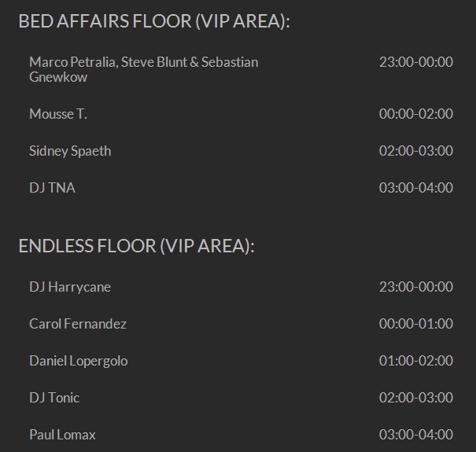Select DJ Harrycane in the lineup

tap(70, 287)
